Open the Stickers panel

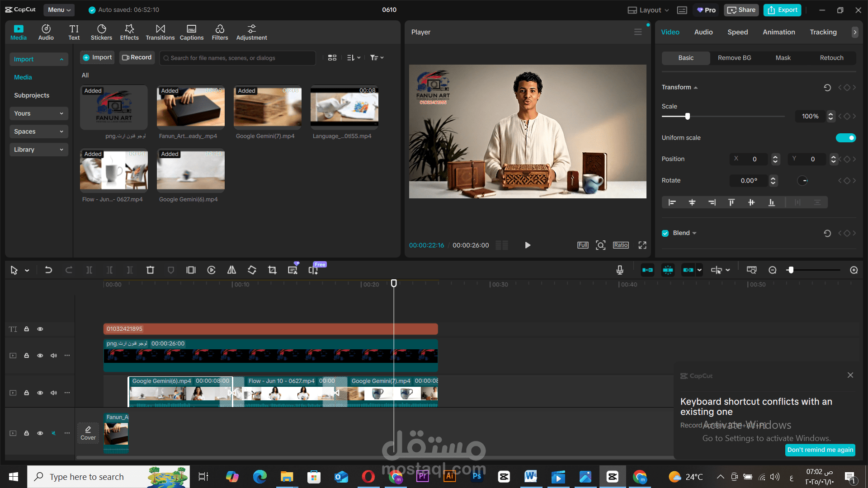[101, 32]
